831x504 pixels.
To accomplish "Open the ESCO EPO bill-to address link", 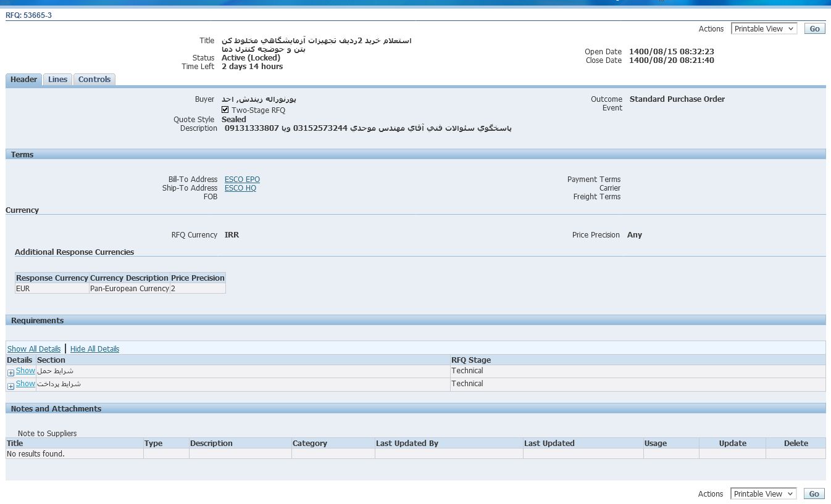I will [x=242, y=180].
